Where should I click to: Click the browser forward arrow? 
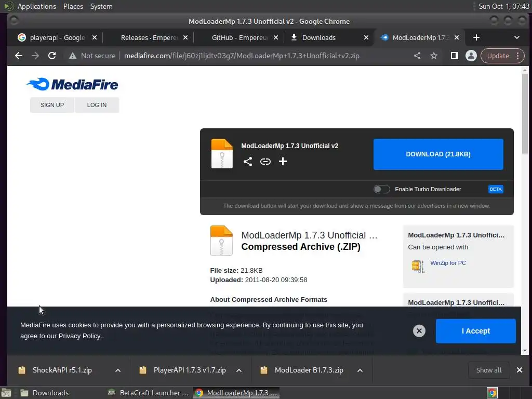35,56
